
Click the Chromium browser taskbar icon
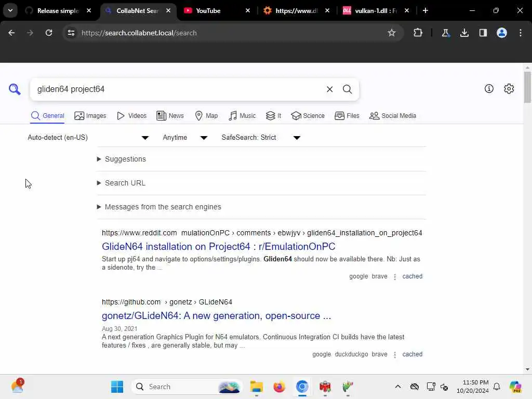(x=302, y=387)
